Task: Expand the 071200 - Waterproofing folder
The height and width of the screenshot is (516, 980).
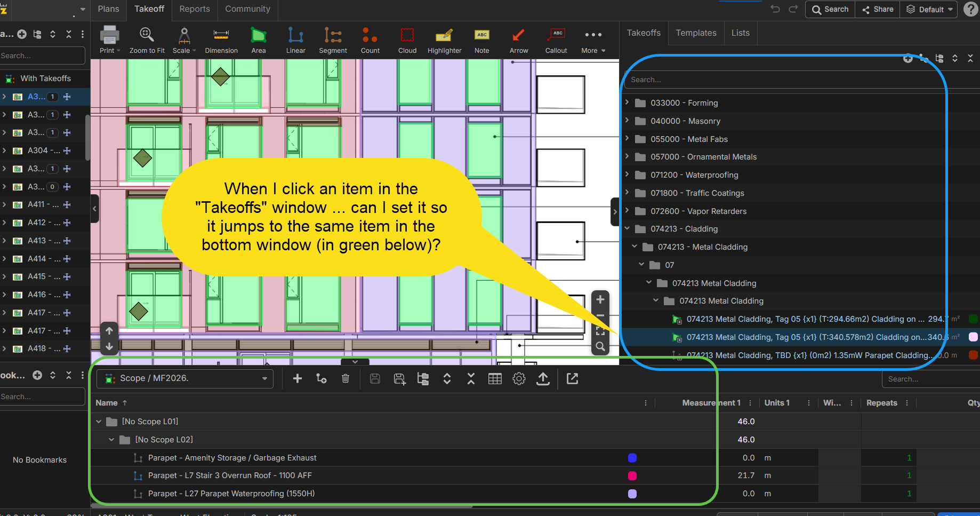Action: (627, 174)
